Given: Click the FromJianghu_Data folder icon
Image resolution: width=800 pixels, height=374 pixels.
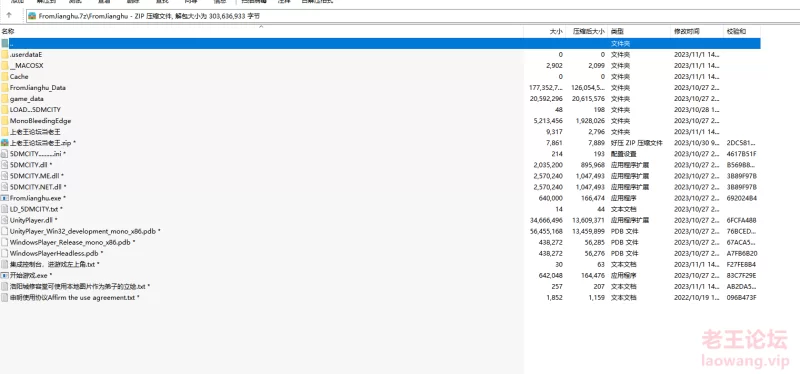Looking at the screenshot, I should tap(5, 88).
